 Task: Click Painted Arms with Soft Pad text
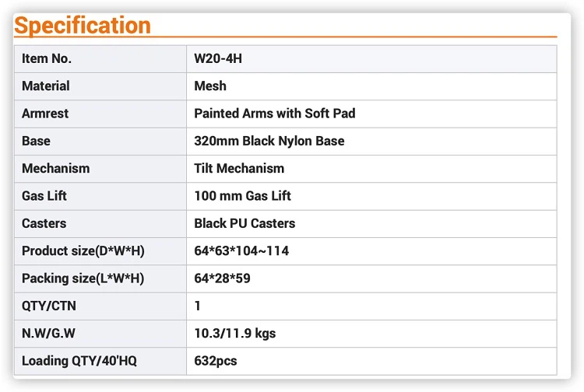click(274, 114)
